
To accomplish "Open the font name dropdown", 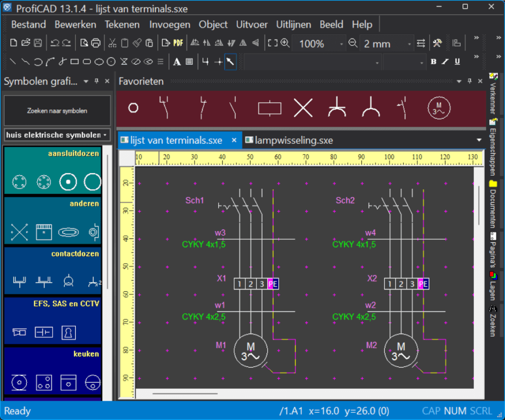I will (x=377, y=63).
